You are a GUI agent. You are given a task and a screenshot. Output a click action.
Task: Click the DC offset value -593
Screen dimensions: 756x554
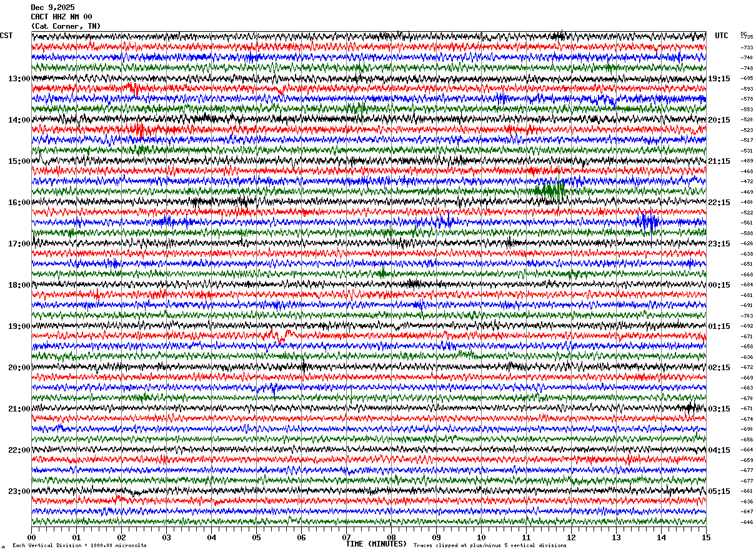coord(747,89)
